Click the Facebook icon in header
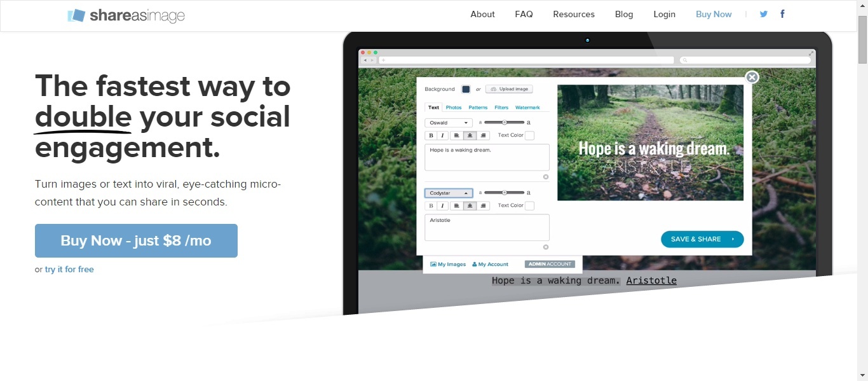 (x=782, y=14)
